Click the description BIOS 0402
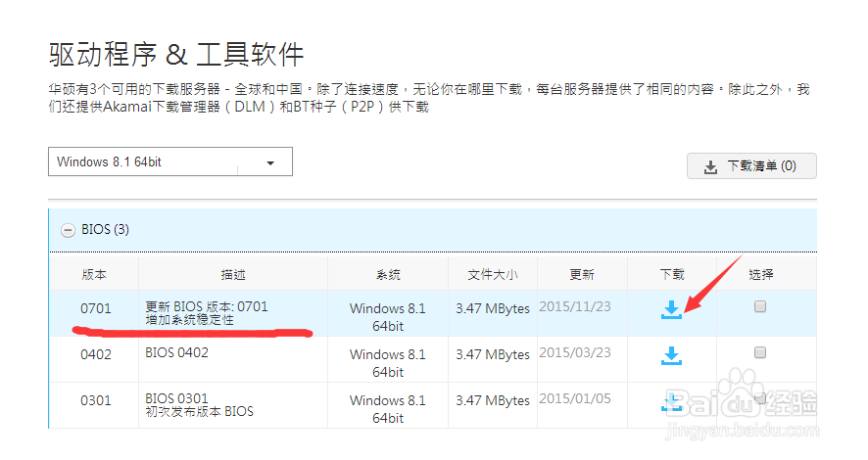 point(176,352)
